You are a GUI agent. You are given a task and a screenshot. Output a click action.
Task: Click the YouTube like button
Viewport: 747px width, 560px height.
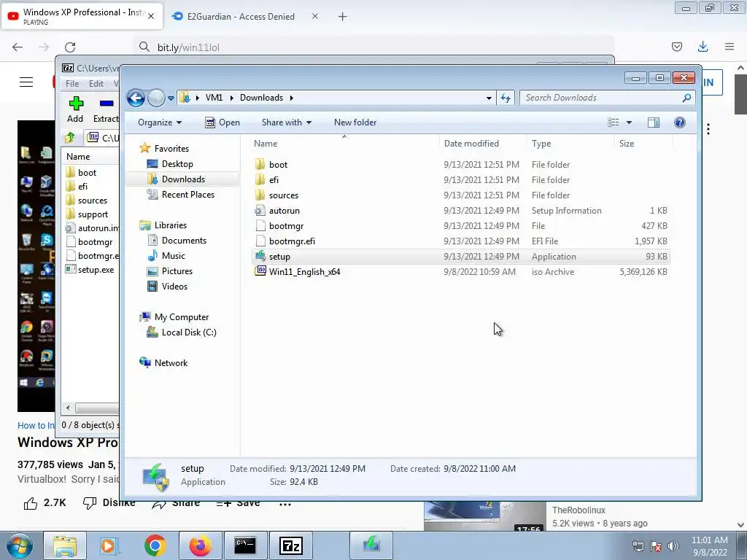(x=45, y=503)
